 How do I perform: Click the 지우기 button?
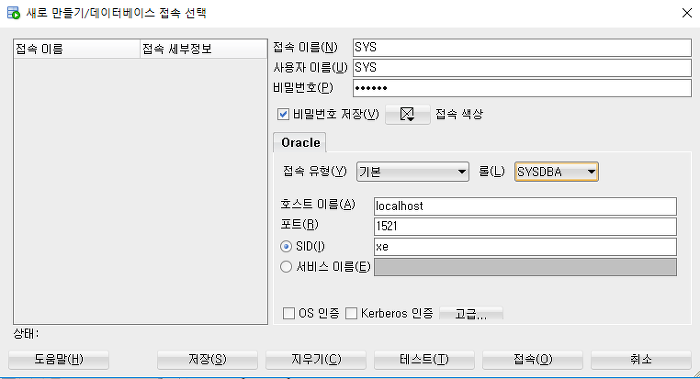[x=316, y=359]
